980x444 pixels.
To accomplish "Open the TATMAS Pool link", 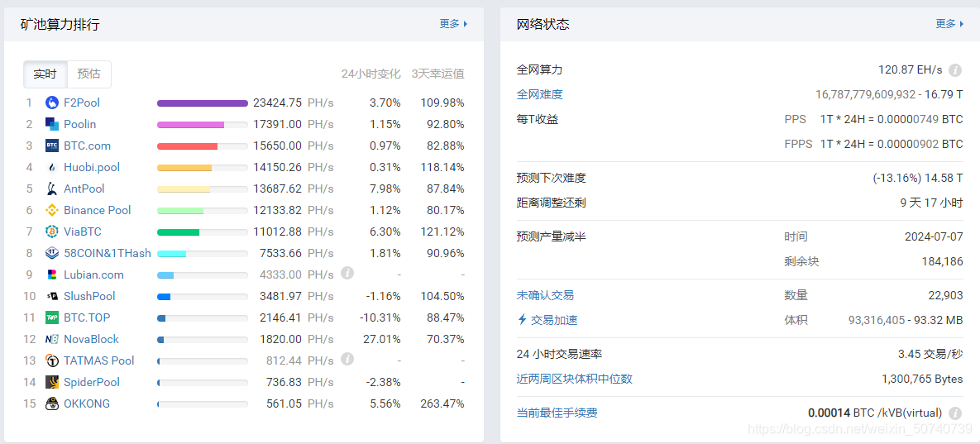I will pyautogui.click(x=98, y=361).
